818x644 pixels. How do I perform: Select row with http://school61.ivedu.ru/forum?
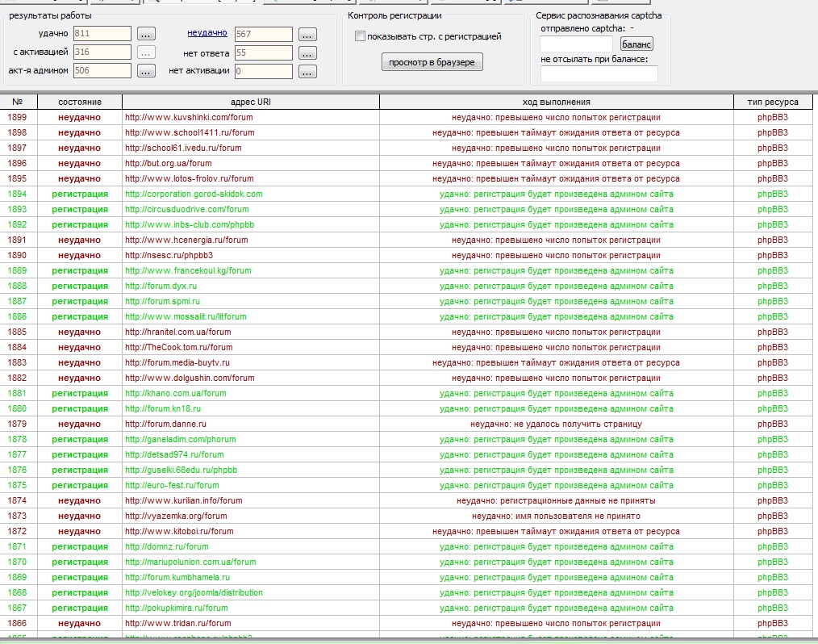(x=407, y=148)
